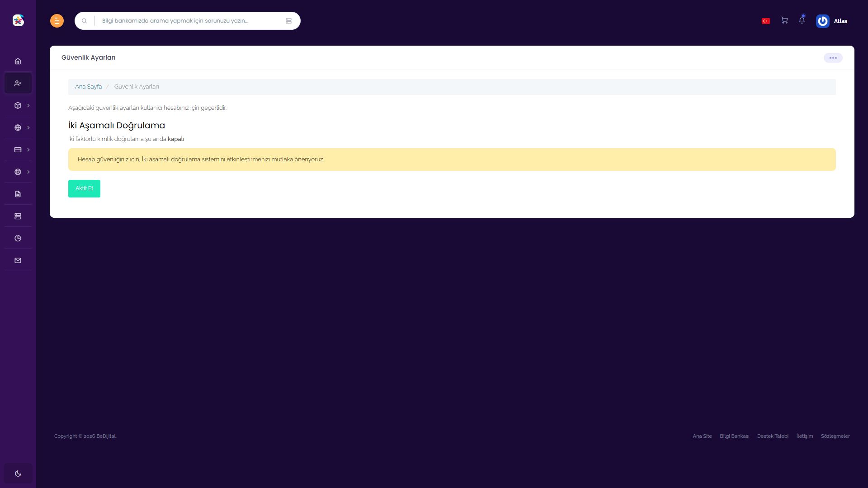Switch language using Turkish flag
This screenshot has width=868, height=488.
point(766,21)
